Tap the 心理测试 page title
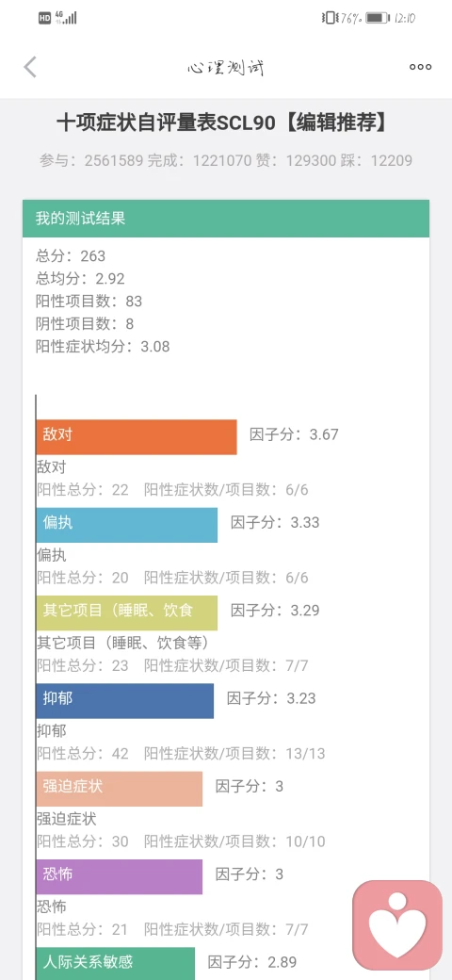The image size is (452, 980). point(226,68)
